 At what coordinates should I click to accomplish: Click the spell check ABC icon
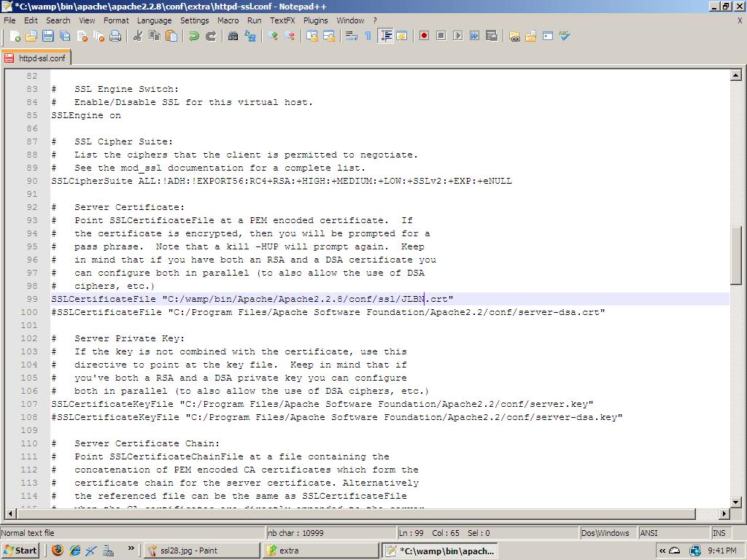pos(565,36)
